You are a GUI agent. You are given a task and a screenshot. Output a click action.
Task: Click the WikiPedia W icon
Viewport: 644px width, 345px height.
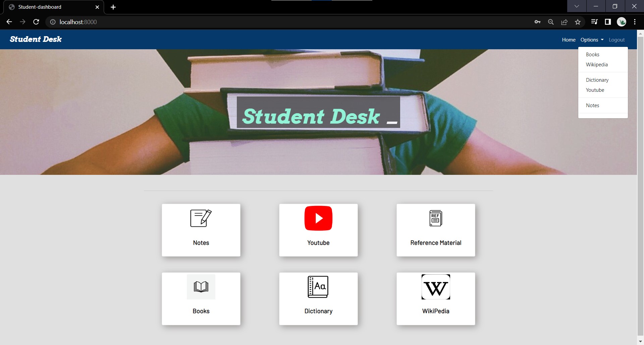[435, 287]
